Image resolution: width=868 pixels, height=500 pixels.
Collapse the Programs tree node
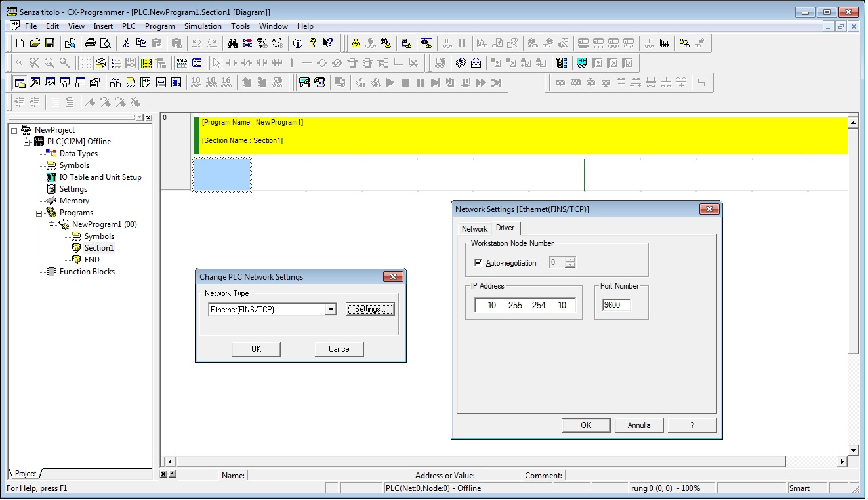(39, 213)
